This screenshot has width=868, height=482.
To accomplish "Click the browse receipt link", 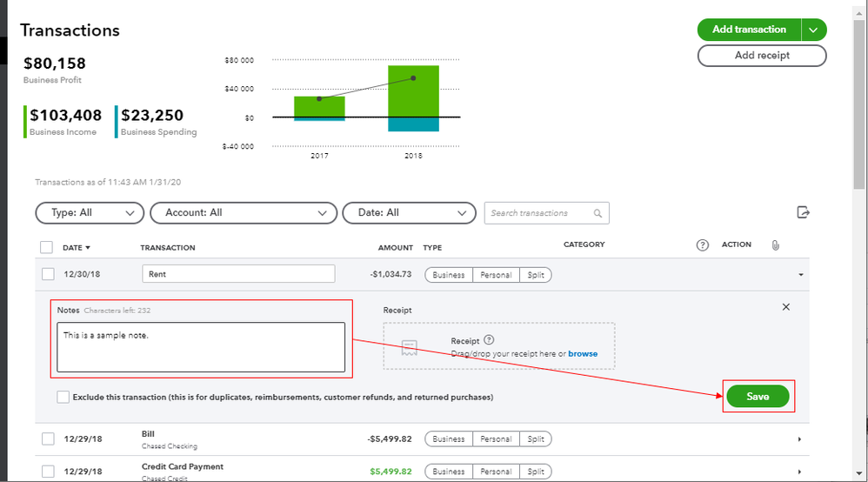I will pyautogui.click(x=583, y=353).
